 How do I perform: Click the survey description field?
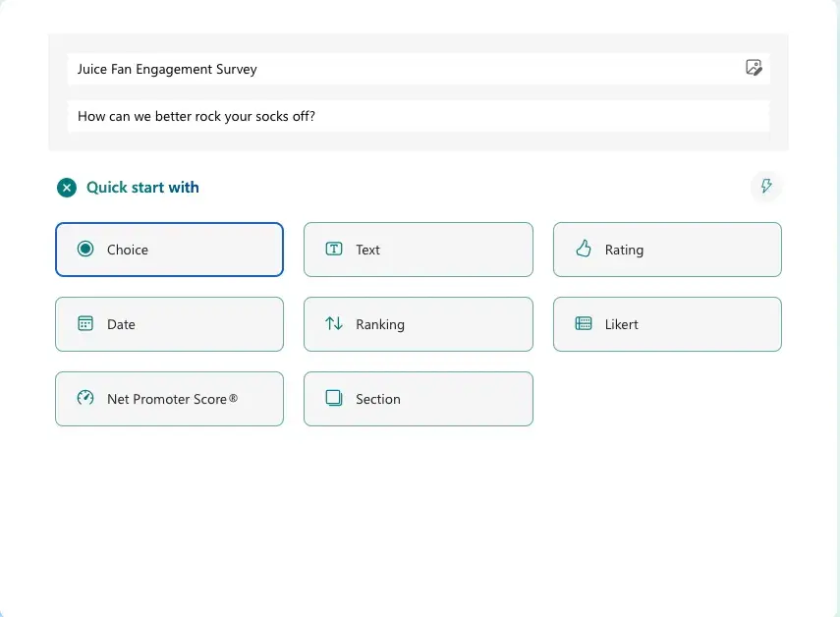418,116
